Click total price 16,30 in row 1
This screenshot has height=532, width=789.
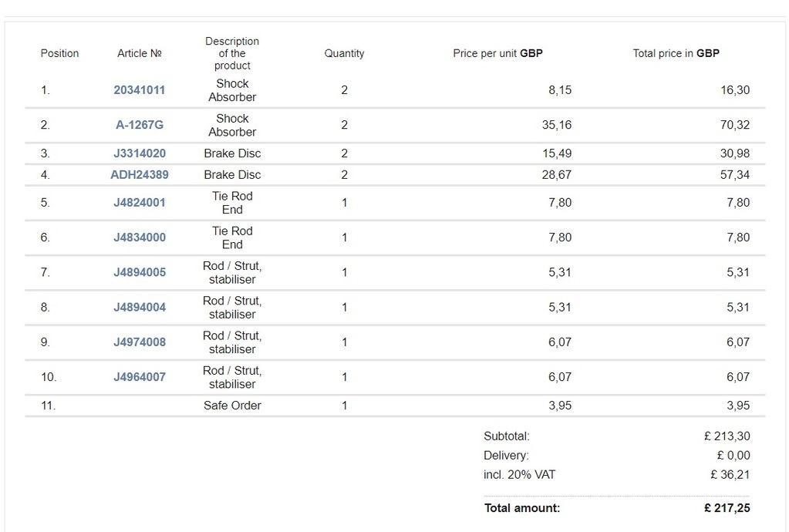(735, 90)
